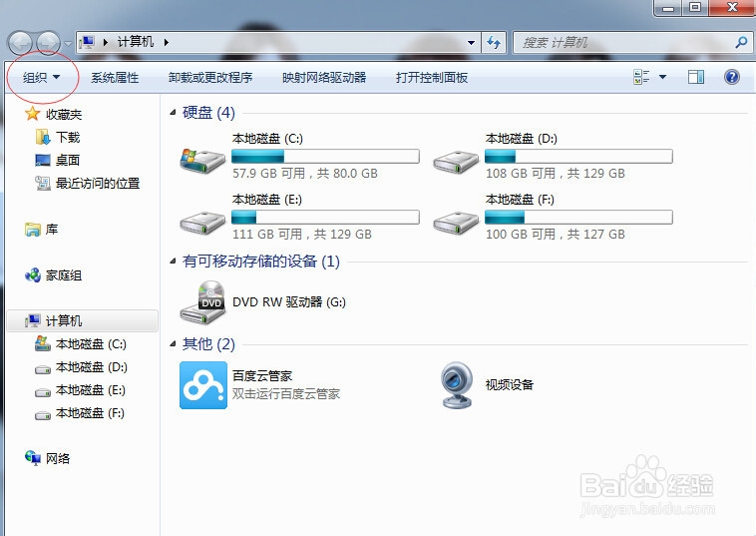Viewport: 756px width, 536px height.
Task: Click 本地磁盘 (D:) title in content pane
Action: 522,139
